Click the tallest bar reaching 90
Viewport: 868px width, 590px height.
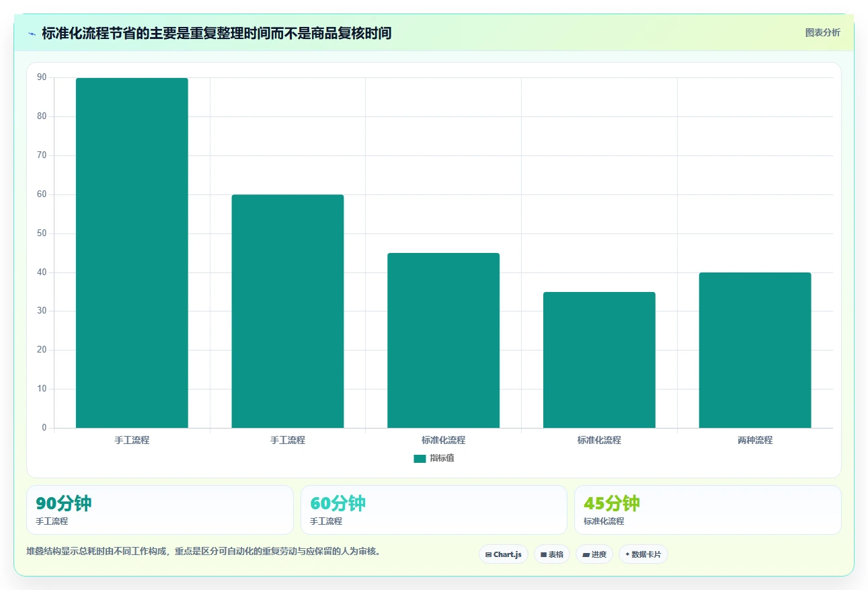132,253
